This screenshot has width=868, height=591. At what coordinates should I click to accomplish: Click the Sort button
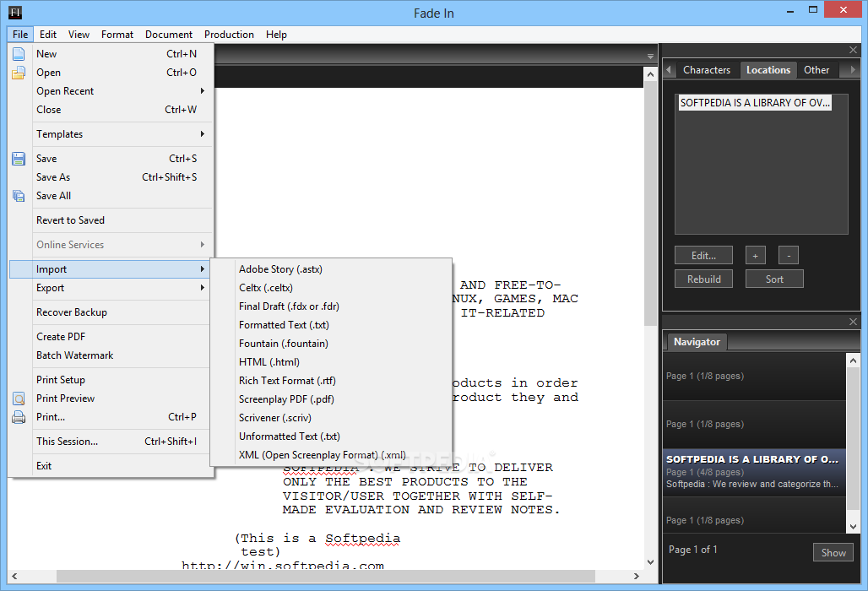click(774, 279)
